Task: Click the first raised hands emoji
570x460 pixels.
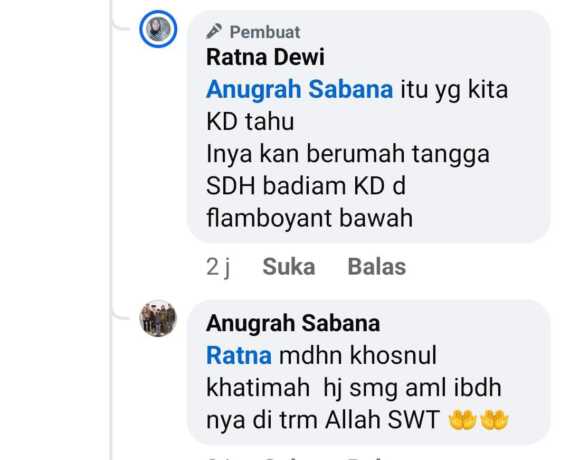Action: point(462,420)
